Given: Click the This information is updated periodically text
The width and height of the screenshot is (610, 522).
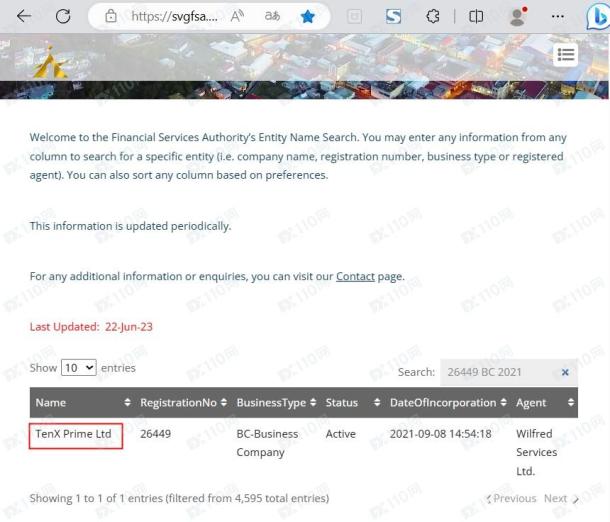Looking at the screenshot, I should [130, 226].
